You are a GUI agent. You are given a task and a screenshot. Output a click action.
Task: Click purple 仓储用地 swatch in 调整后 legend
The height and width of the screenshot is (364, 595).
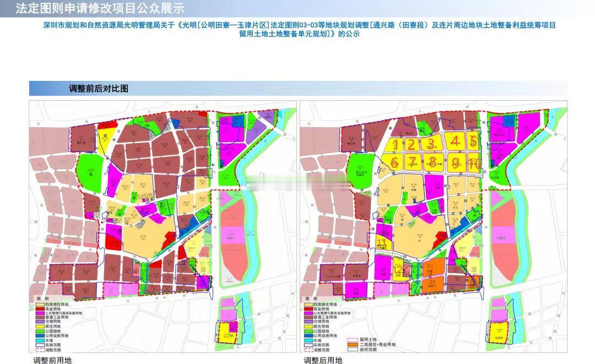(x=309, y=322)
